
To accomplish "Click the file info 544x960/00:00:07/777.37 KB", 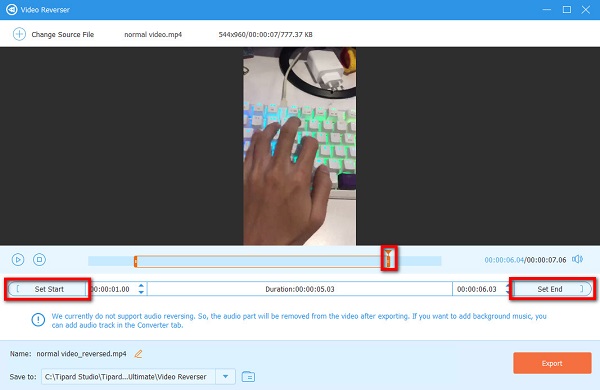I will [x=265, y=34].
